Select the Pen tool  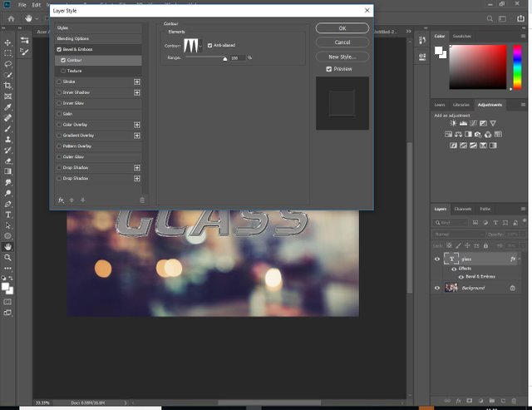coord(7,204)
